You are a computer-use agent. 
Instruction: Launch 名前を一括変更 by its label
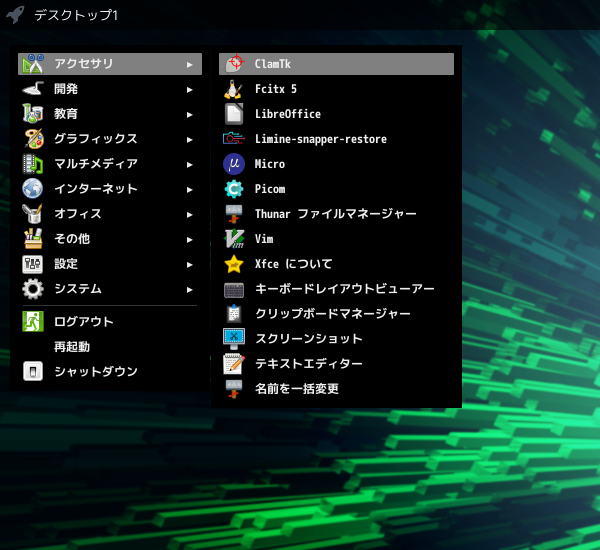[x=297, y=388]
